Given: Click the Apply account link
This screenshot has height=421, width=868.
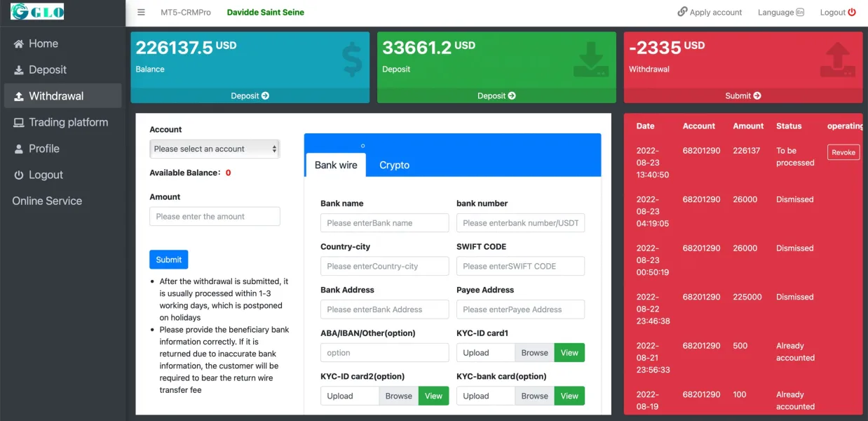Looking at the screenshot, I should (x=710, y=13).
